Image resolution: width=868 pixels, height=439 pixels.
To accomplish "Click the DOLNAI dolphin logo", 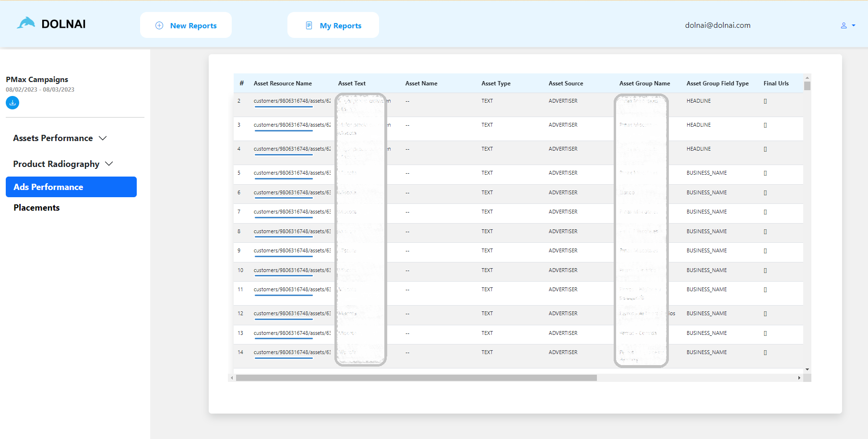I will click(26, 22).
